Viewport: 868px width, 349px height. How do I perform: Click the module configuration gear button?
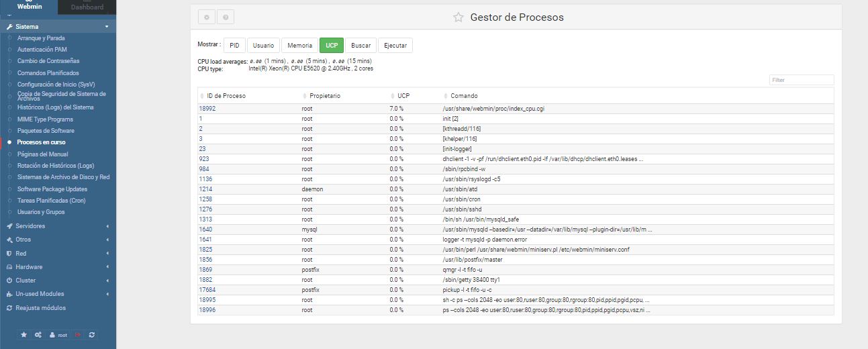(x=207, y=17)
